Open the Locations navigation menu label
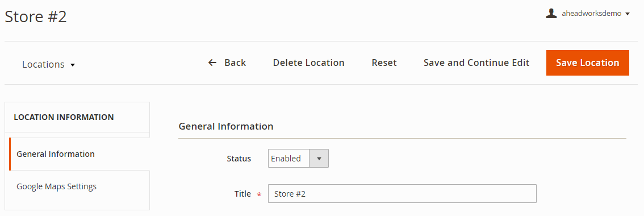 pyautogui.click(x=43, y=65)
